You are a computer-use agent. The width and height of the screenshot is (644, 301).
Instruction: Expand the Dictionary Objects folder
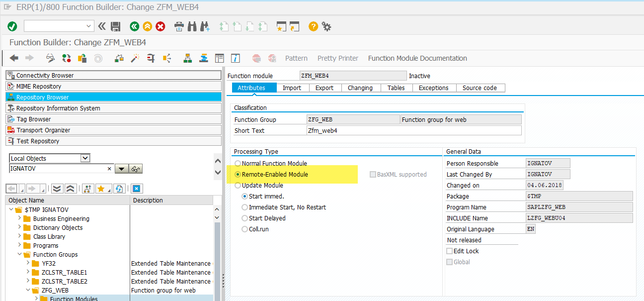tap(20, 227)
